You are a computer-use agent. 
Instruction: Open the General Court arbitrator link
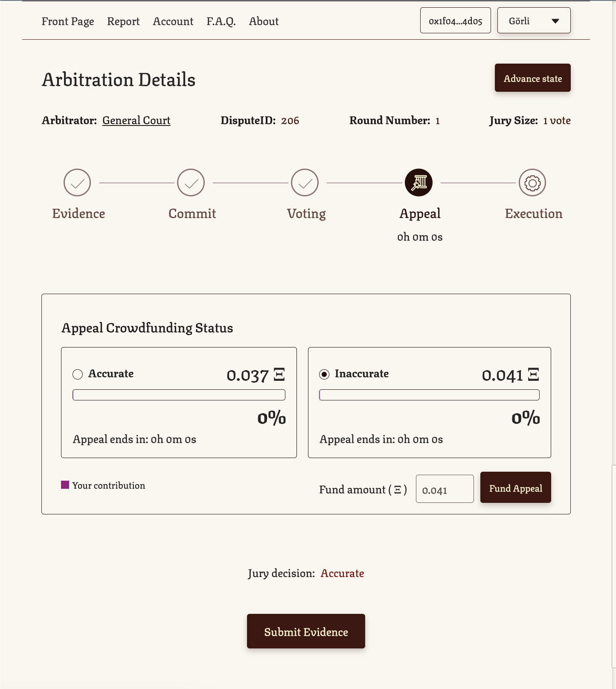[x=136, y=120]
